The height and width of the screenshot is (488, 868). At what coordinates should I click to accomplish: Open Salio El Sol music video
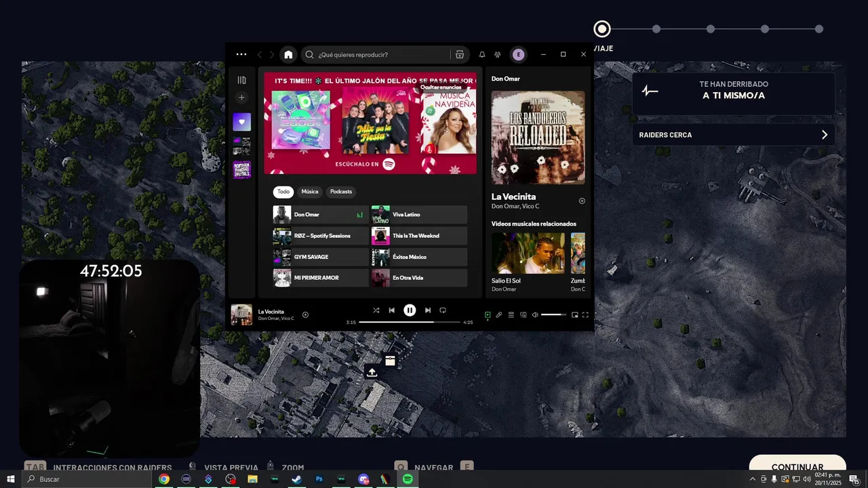point(528,253)
